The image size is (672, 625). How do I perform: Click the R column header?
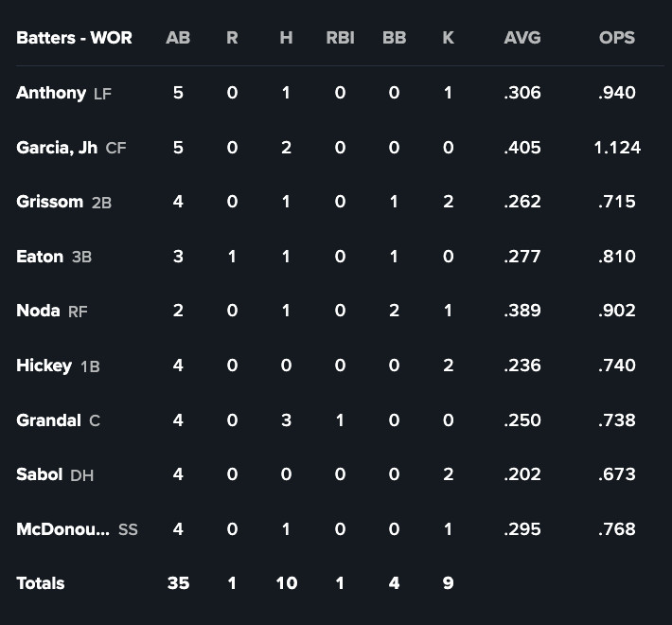[232, 38]
